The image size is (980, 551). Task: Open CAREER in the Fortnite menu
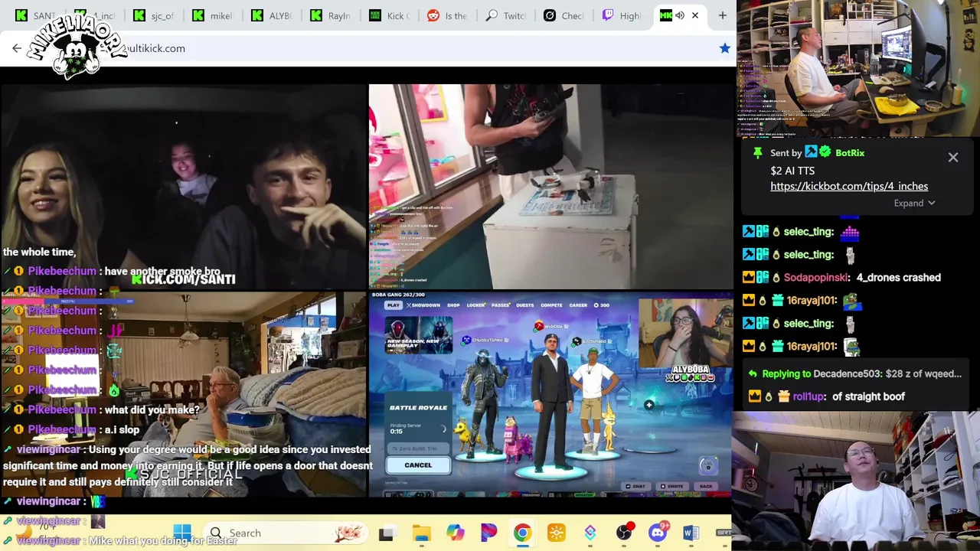tap(578, 305)
